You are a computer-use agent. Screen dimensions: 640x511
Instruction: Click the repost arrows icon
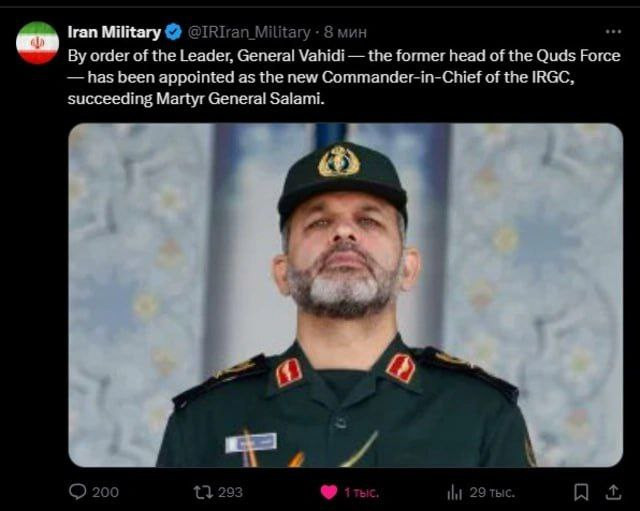click(201, 492)
